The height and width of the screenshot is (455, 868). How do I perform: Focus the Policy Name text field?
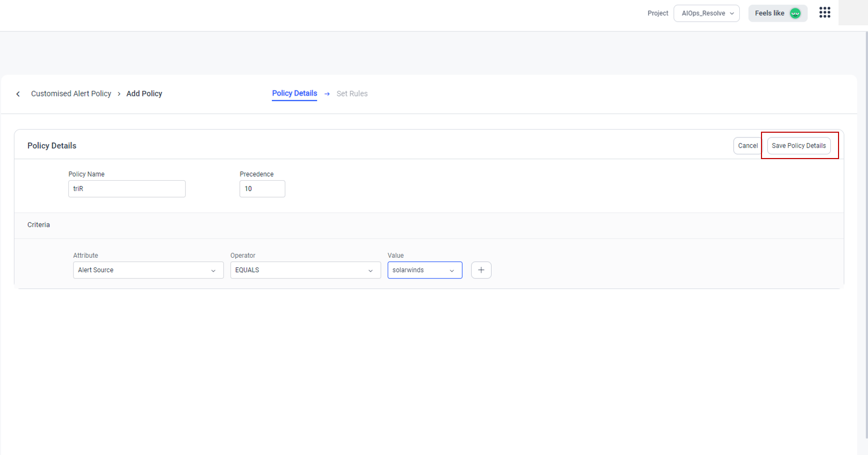tap(127, 189)
